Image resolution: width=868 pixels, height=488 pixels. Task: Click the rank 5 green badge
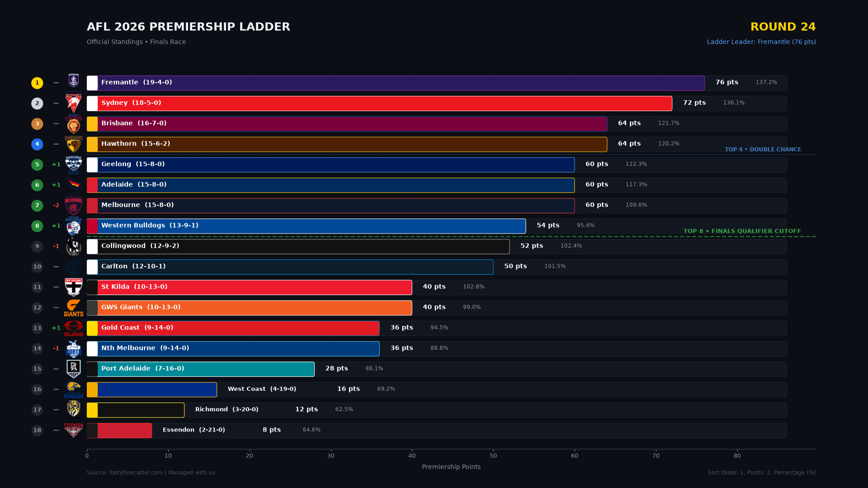pyautogui.click(x=37, y=164)
